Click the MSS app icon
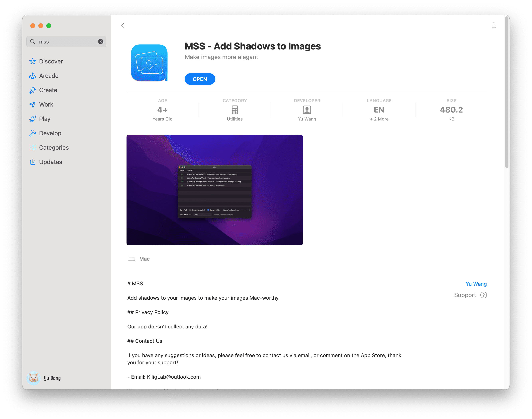The width and height of the screenshot is (532, 419). pyautogui.click(x=149, y=63)
